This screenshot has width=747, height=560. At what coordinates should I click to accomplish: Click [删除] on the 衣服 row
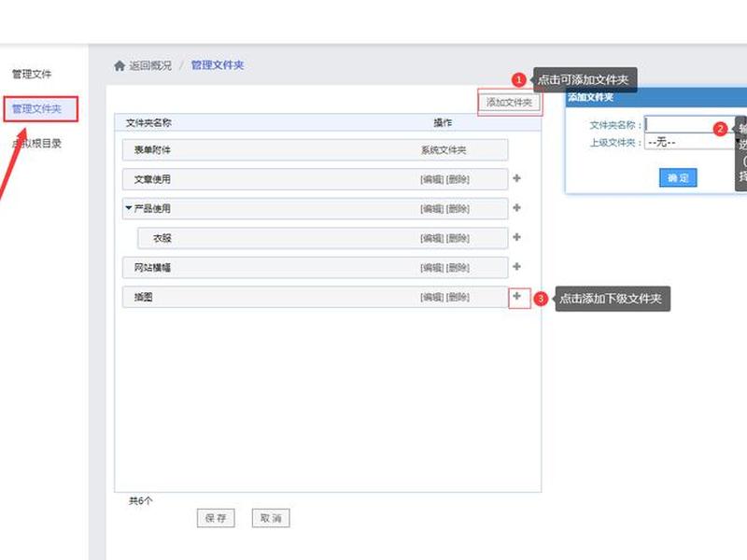(458, 239)
